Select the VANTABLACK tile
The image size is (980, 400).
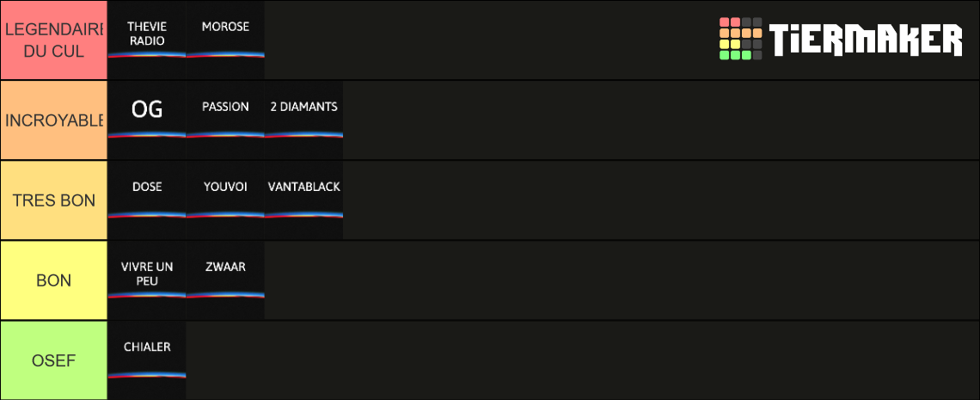tap(303, 200)
